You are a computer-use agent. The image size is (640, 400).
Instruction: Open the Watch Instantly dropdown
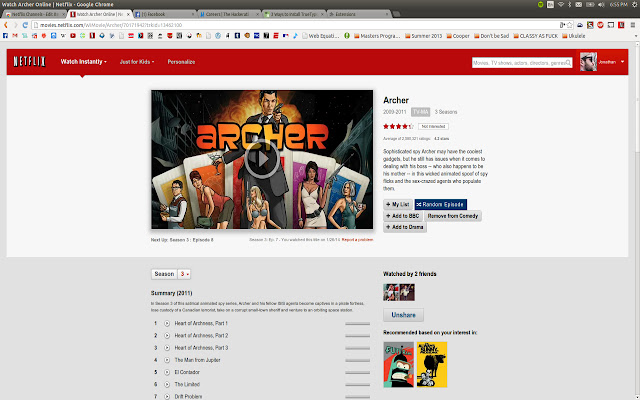point(84,62)
